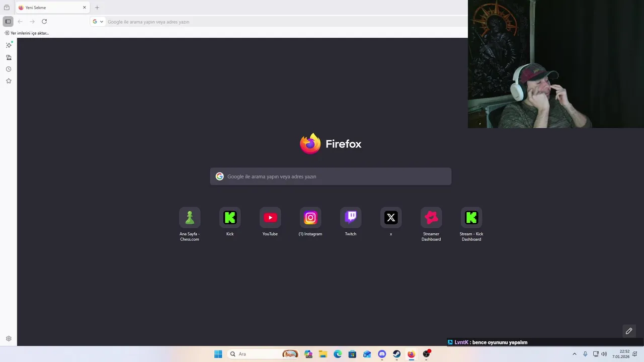The height and width of the screenshot is (362, 644).
Task: Click Yer imlerini içe aktar bookmark link
Action: point(27,33)
